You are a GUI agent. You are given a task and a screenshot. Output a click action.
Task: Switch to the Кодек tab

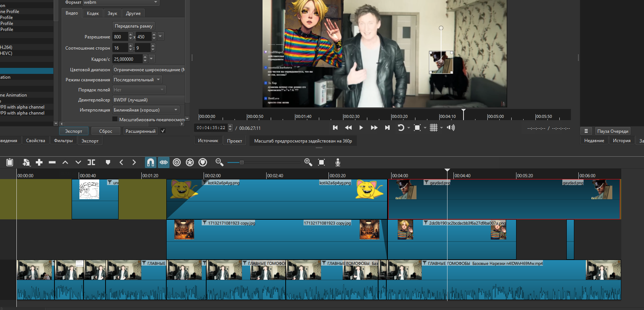tap(92, 13)
